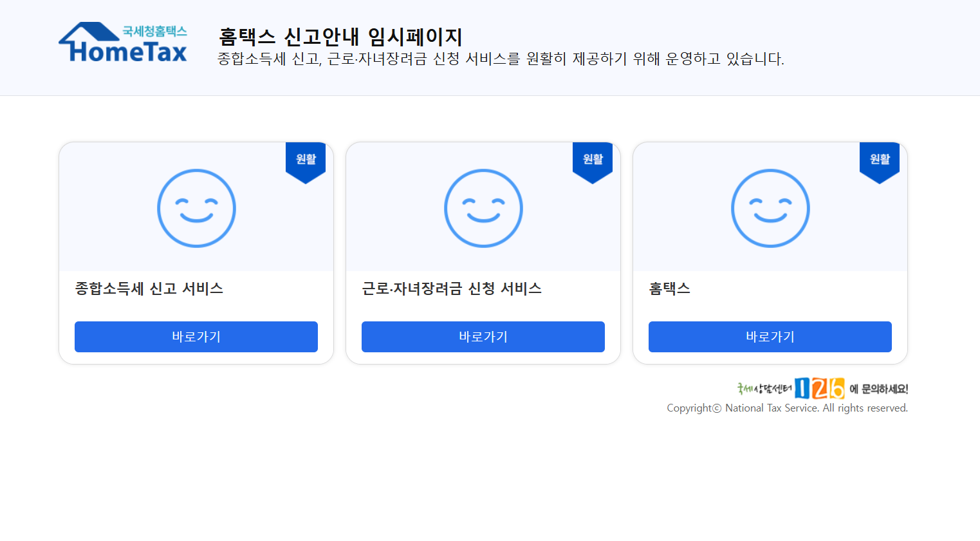The width and height of the screenshot is (980, 541).
Task: Click 원활 status badge on 홈택스 card
Action: (x=880, y=163)
